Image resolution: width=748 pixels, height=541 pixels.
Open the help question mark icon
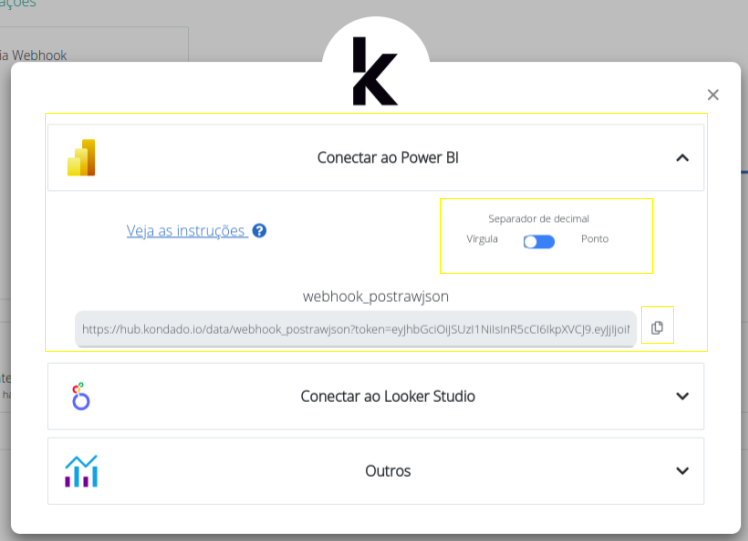[259, 230]
